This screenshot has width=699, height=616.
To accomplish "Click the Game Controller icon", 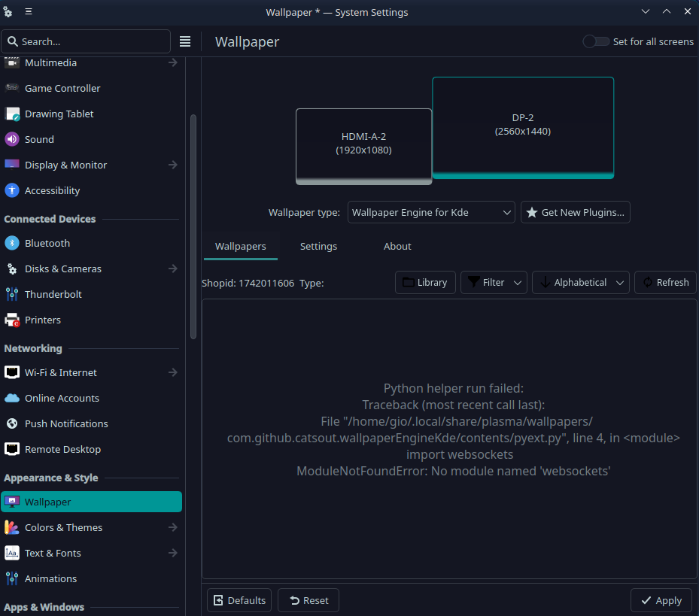I will pyautogui.click(x=12, y=88).
